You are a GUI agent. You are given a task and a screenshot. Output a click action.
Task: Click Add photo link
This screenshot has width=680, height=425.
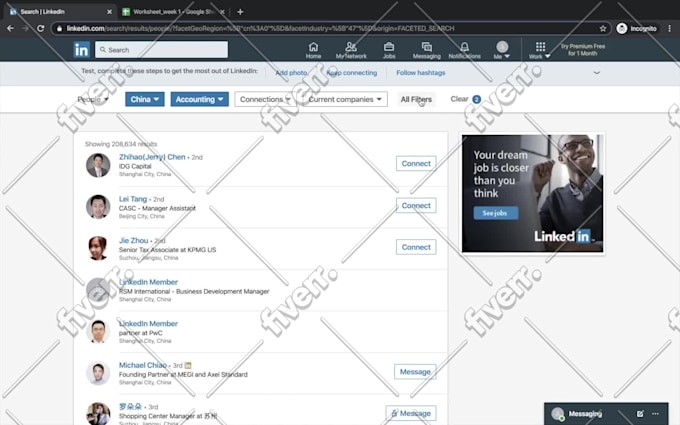coord(291,73)
